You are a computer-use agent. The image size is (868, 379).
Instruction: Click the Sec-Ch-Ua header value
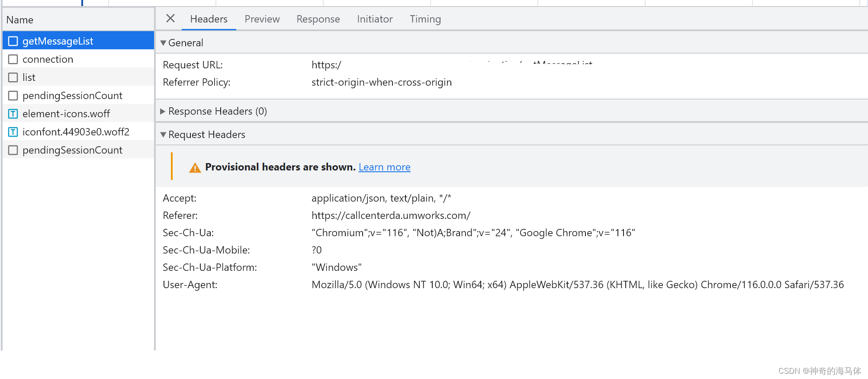(473, 233)
